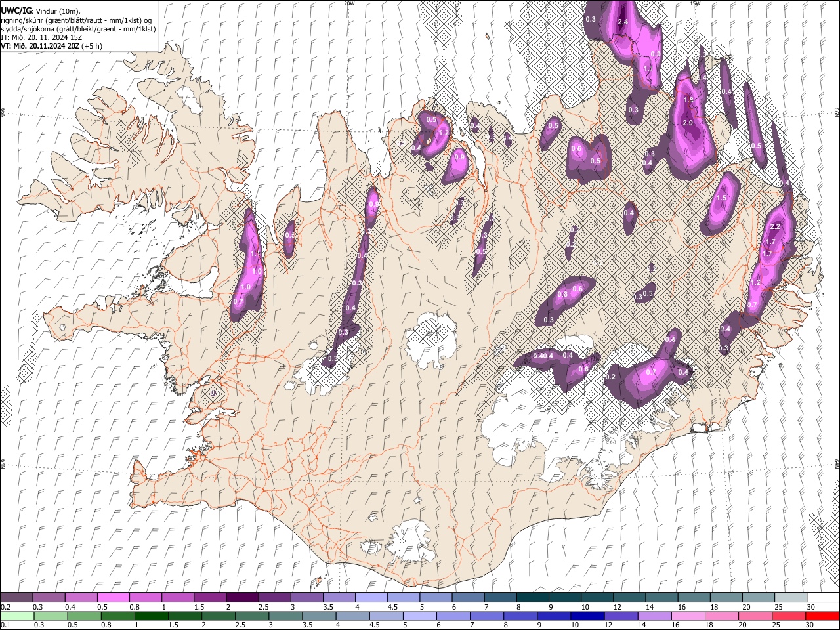The height and width of the screenshot is (630, 840).
Task: Click the 'IT: Mið. 20. 11. 2024 15Z' line
Action: [41, 38]
